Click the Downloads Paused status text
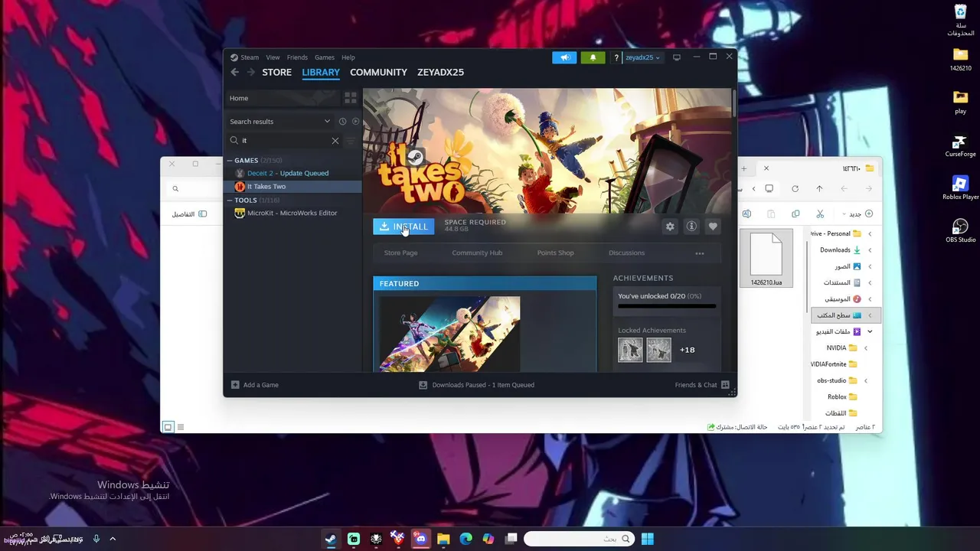980x551 pixels. click(x=483, y=385)
